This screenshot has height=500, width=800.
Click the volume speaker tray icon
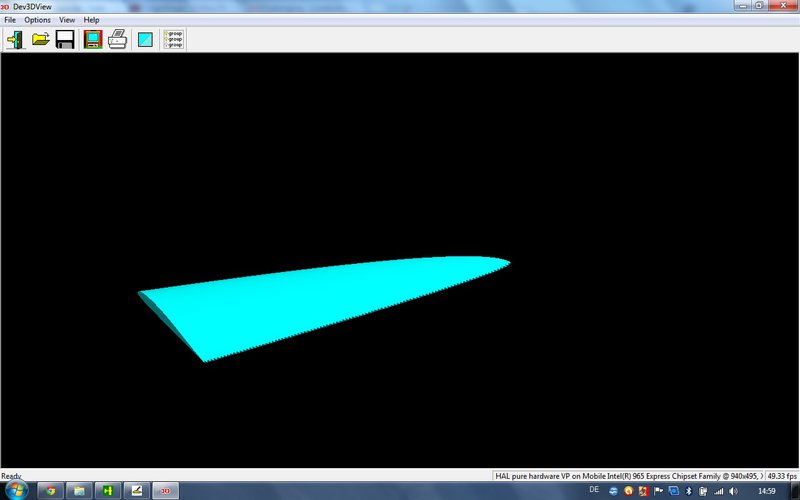click(733, 491)
